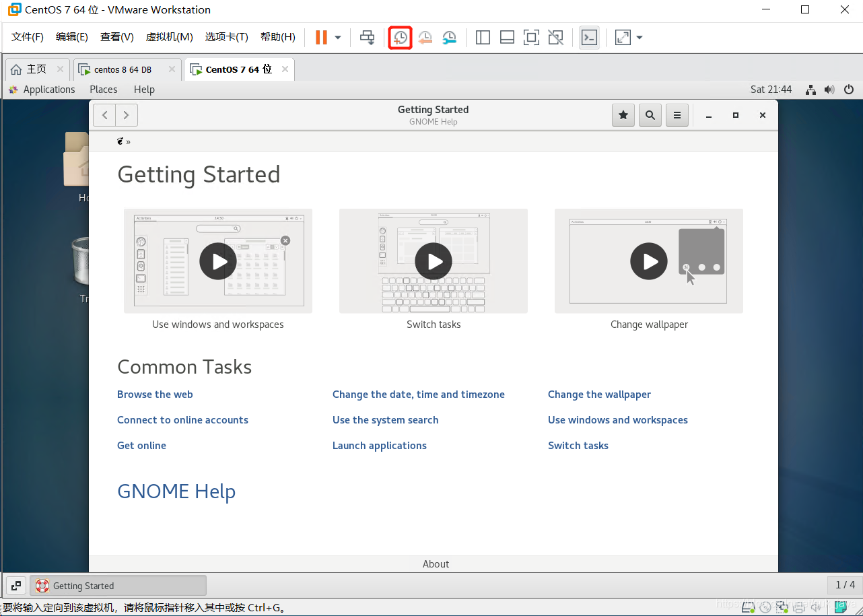
Task: Click the show desktop taskbar icon
Action: 16,586
